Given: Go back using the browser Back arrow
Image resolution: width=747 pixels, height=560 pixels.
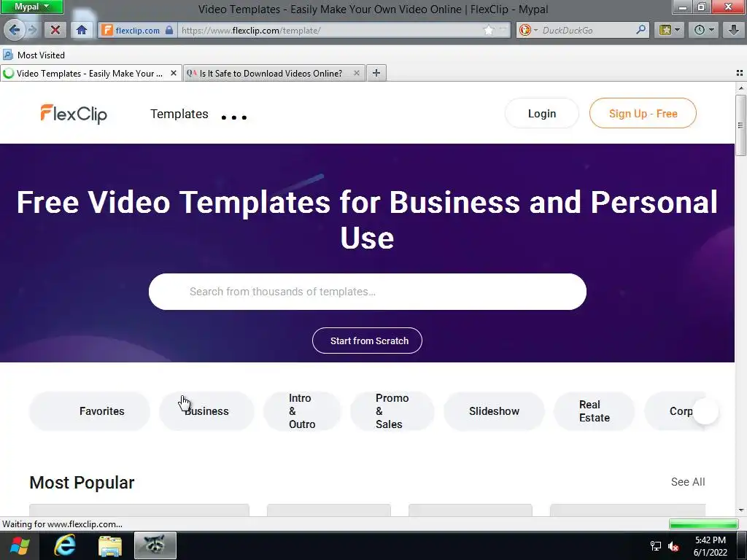Looking at the screenshot, I should click(15, 30).
